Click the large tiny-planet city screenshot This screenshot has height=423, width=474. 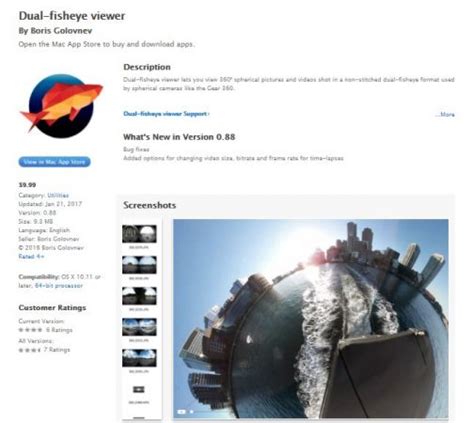click(311, 318)
